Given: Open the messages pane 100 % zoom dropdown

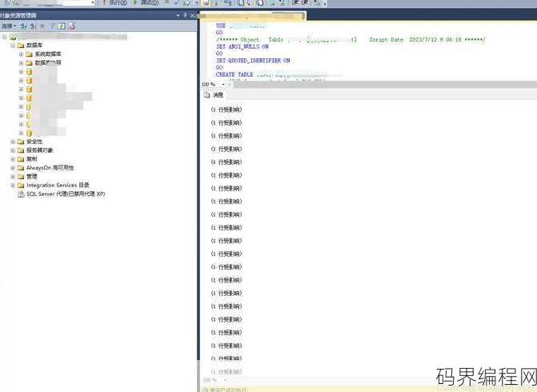Looking at the screenshot, I should 225,380.
